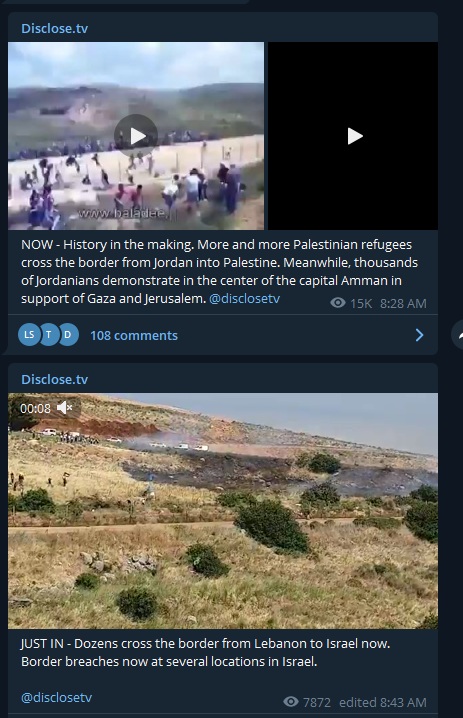Image resolution: width=463 pixels, height=718 pixels.
Task: Play the first video with running crowd
Action: pos(136,136)
